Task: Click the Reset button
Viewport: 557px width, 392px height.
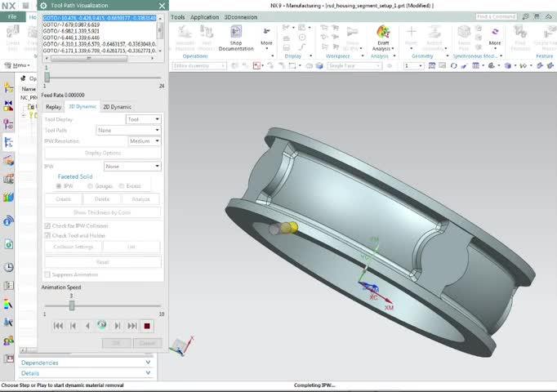Action: [102, 262]
